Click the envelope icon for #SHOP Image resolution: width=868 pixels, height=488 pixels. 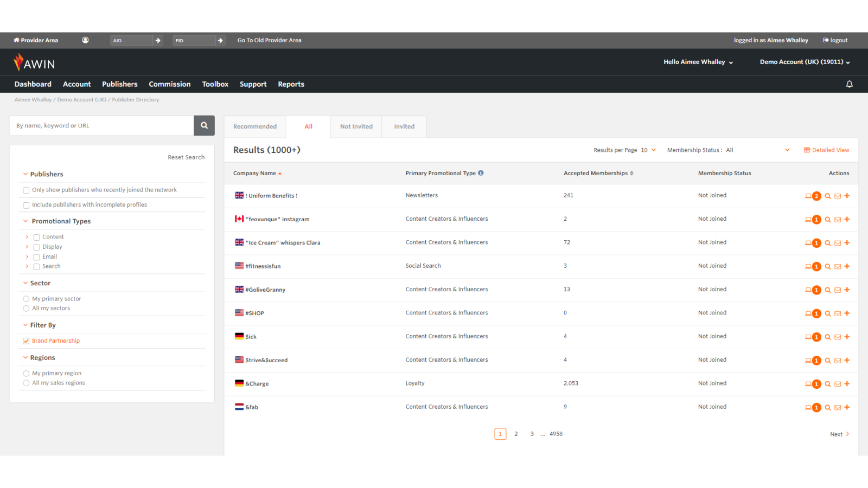click(x=838, y=313)
